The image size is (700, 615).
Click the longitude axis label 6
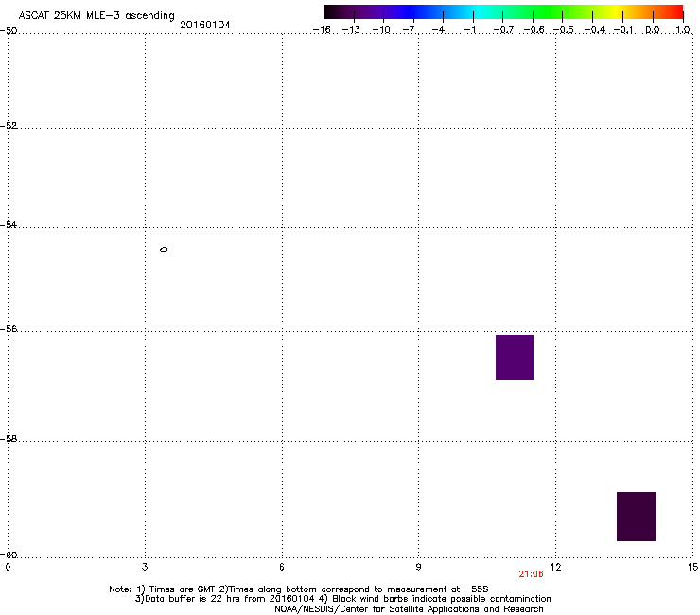pyautogui.click(x=282, y=567)
